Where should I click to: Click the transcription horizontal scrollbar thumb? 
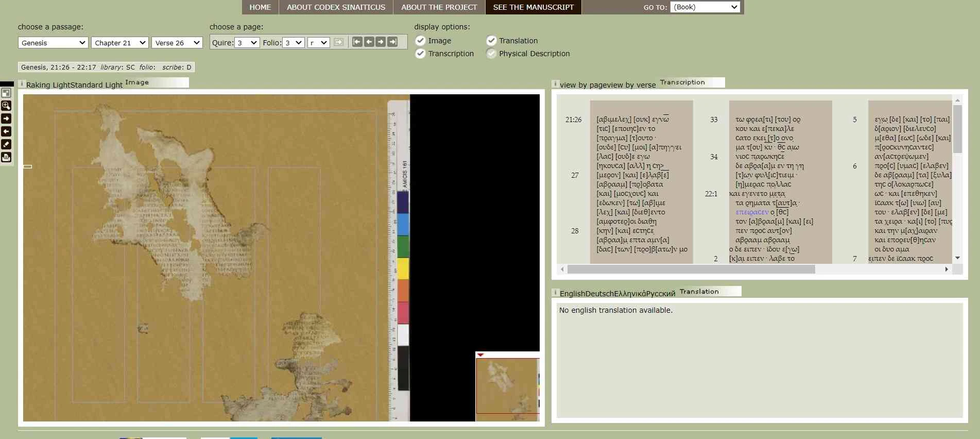coord(691,269)
